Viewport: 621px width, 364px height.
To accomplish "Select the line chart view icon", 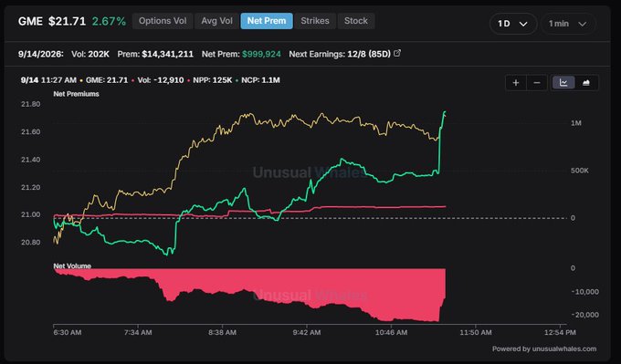I will 563,83.
